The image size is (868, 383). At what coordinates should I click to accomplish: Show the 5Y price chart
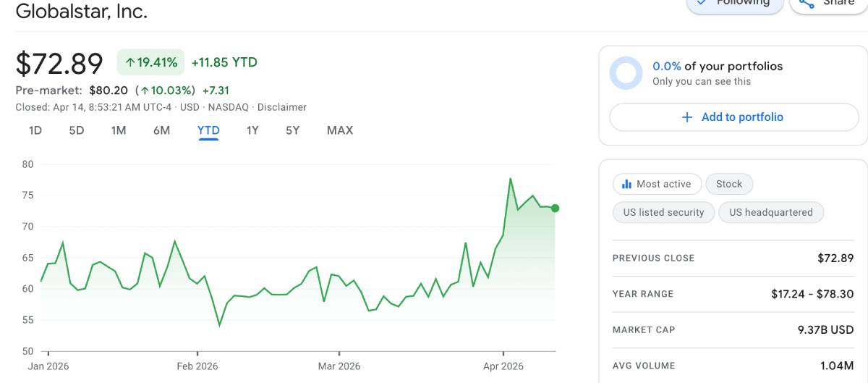pyautogui.click(x=292, y=130)
